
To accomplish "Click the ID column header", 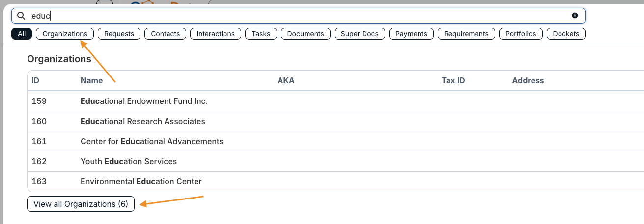I will [35, 80].
